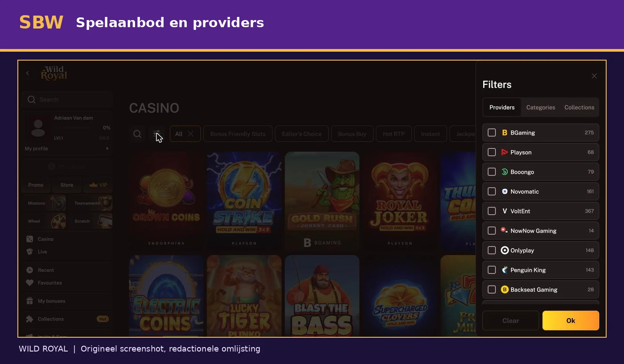Click the Booongo logo icon
This screenshot has height=364, width=624.
(x=505, y=172)
